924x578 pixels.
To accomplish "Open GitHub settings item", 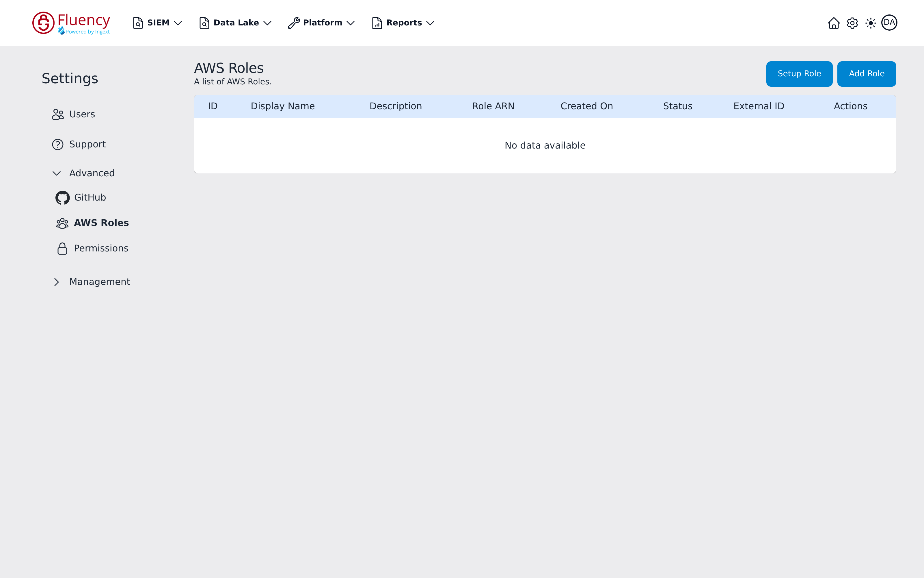I will click(90, 198).
